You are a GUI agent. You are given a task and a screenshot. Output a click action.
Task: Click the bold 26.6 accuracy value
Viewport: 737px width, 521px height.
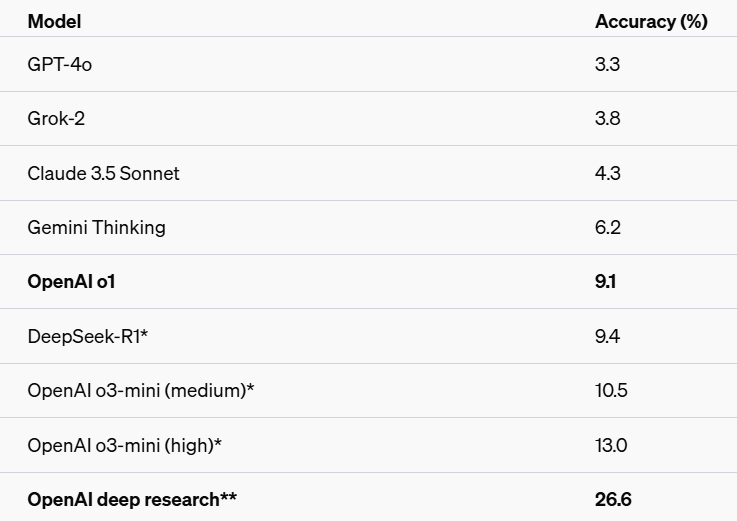pos(613,499)
